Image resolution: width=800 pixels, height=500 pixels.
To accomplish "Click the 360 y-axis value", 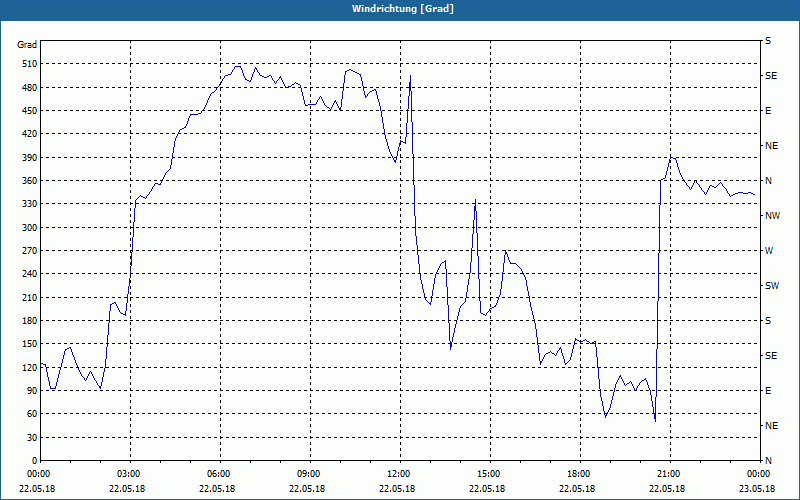I will (29, 181).
